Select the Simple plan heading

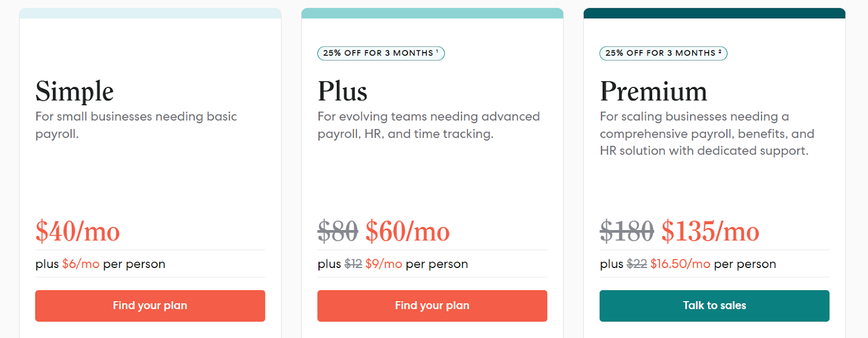(x=75, y=91)
